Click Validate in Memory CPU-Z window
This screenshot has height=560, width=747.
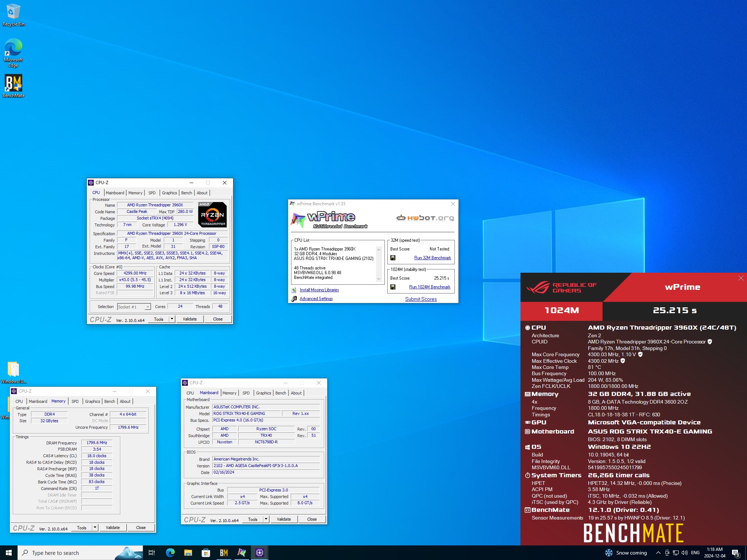click(x=113, y=528)
